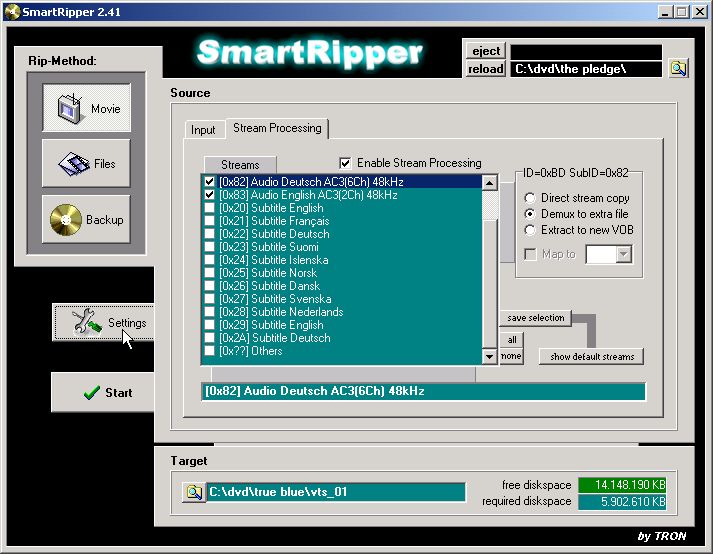Click the eject button
The height and width of the screenshot is (554, 713).
pyautogui.click(x=486, y=51)
